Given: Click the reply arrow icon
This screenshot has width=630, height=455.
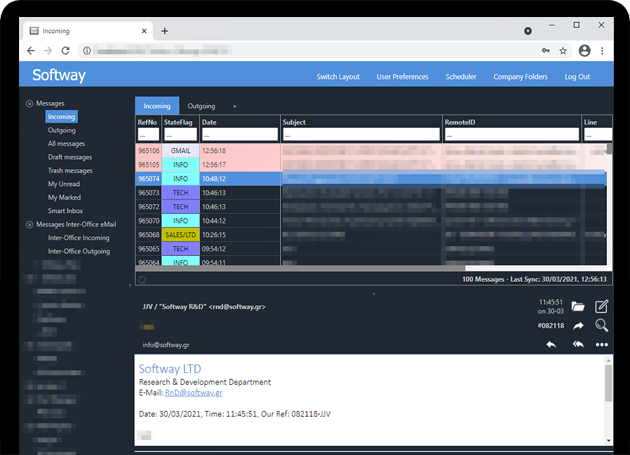Looking at the screenshot, I should (551, 344).
